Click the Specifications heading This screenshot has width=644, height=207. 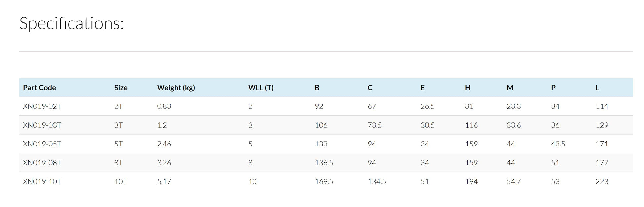[x=71, y=23]
